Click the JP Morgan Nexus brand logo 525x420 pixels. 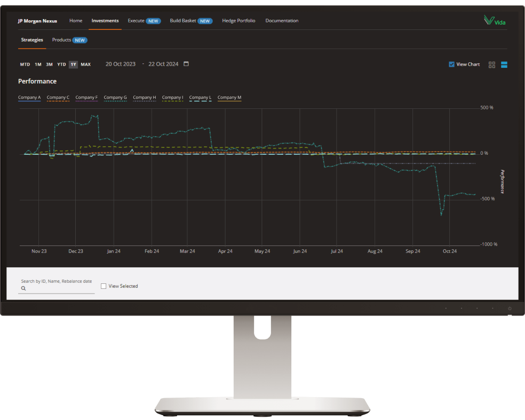[37, 21]
